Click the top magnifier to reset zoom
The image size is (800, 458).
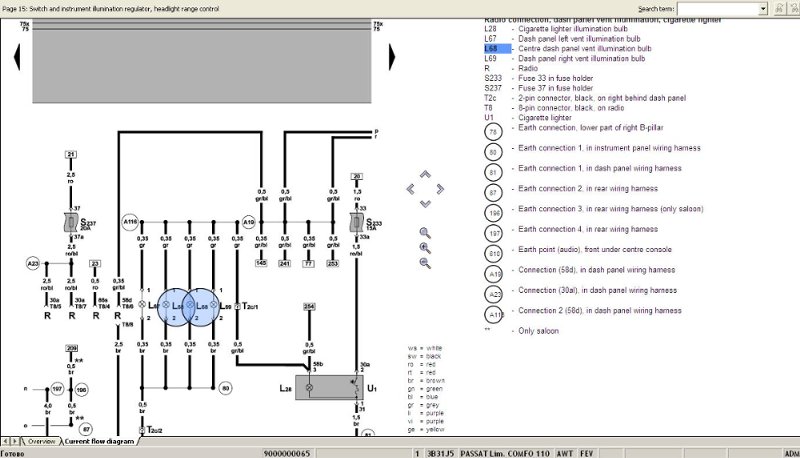coord(424,233)
